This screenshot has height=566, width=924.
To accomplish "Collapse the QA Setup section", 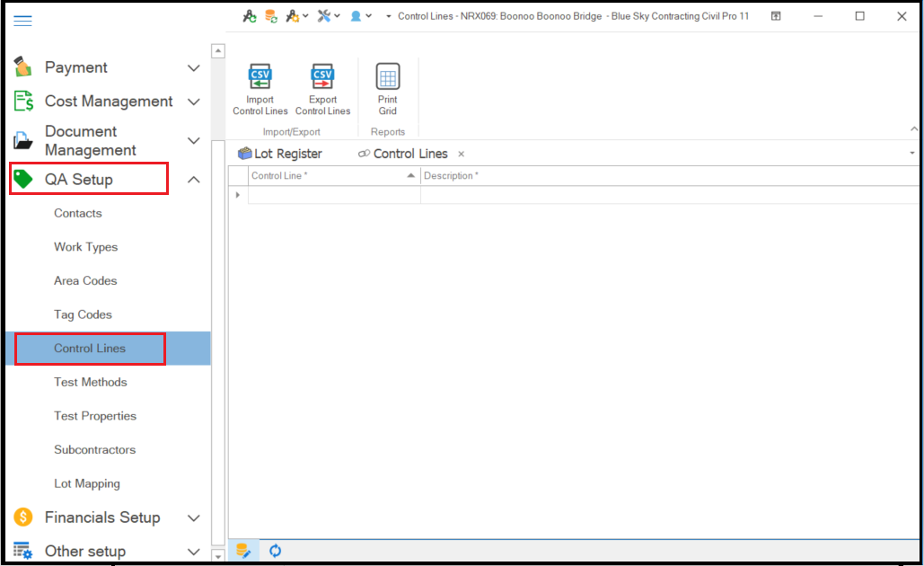I will (193, 180).
